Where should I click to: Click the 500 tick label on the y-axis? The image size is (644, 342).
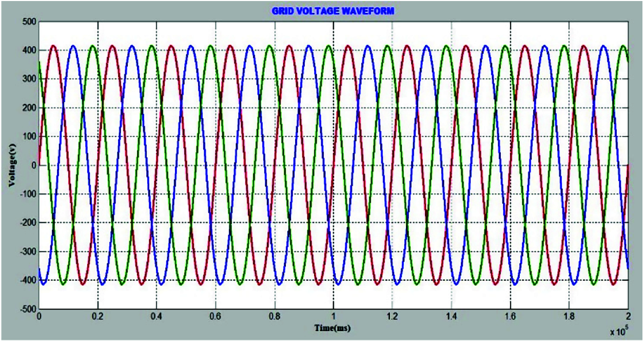click(x=28, y=22)
